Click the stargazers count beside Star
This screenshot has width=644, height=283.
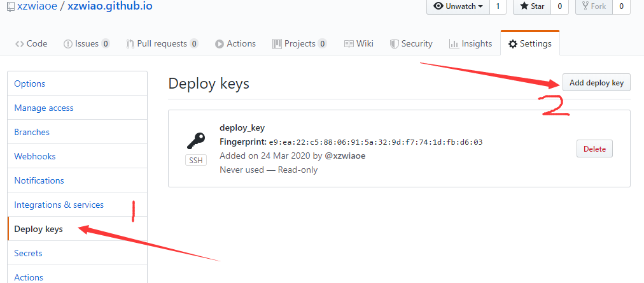[559, 6]
